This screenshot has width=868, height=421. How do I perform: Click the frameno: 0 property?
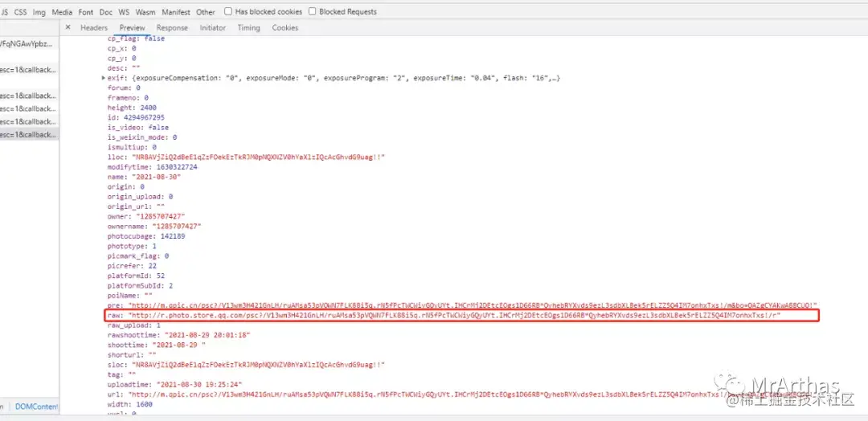coord(128,98)
